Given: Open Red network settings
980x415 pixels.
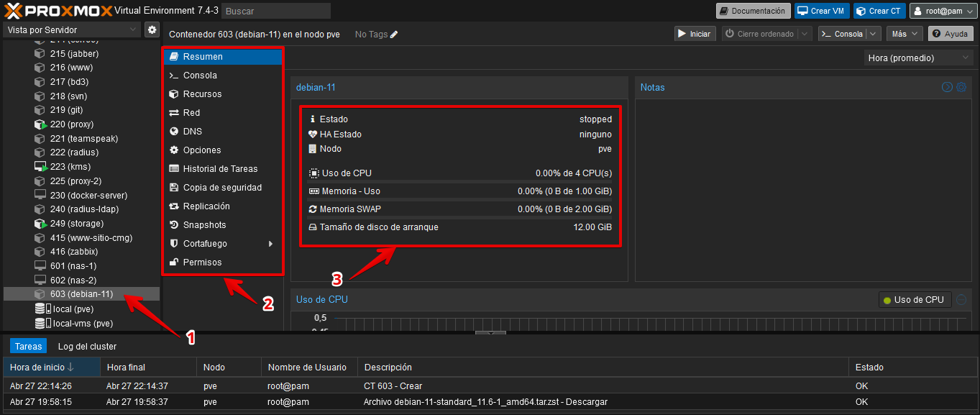Looking at the screenshot, I should (222, 112).
